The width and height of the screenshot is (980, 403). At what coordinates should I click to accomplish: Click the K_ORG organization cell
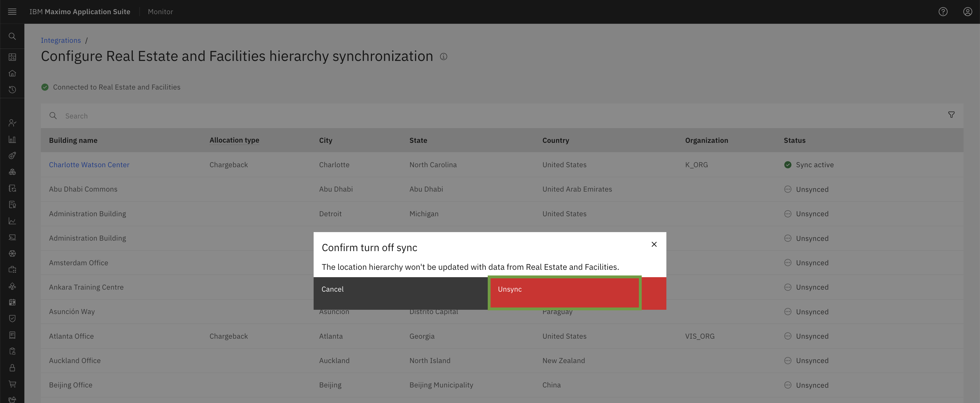[x=696, y=165]
